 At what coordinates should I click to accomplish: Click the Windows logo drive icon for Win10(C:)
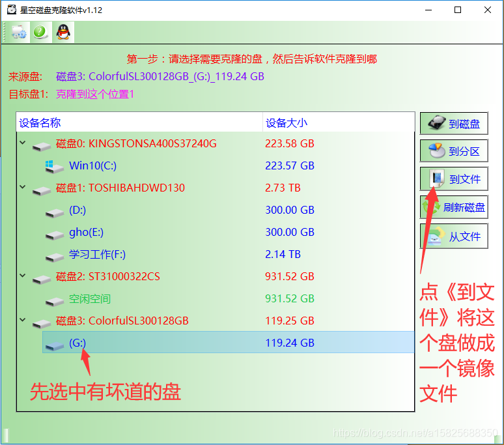point(54,167)
